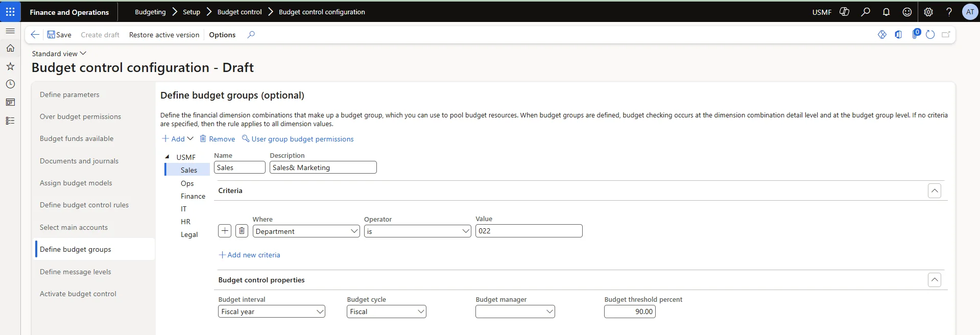Select the Ops budget group

tap(187, 183)
